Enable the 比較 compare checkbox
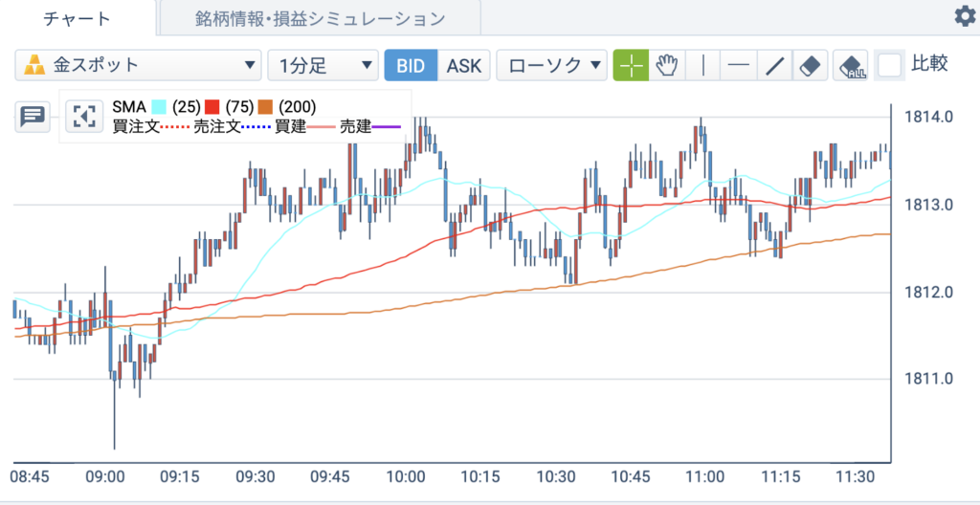 [x=889, y=65]
